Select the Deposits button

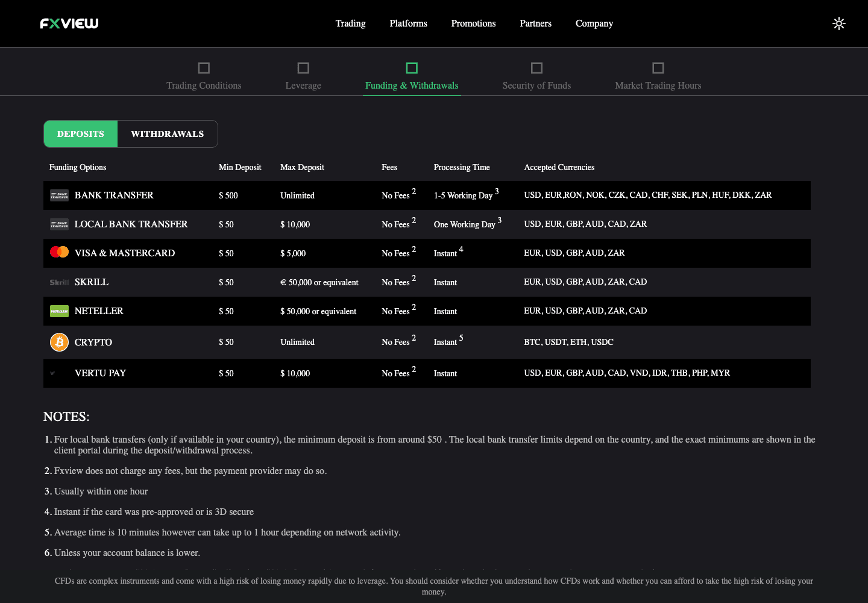(x=81, y=134)
